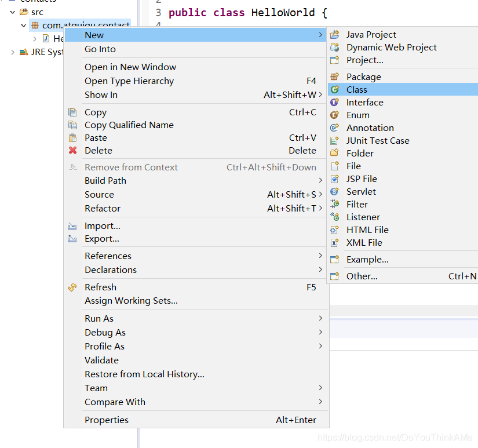Expand the HelloWorld file tree node

(35, 39)
